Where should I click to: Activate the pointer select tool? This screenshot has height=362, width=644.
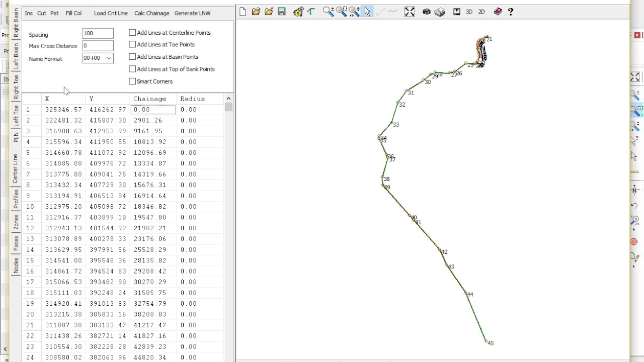click(367, 12)
